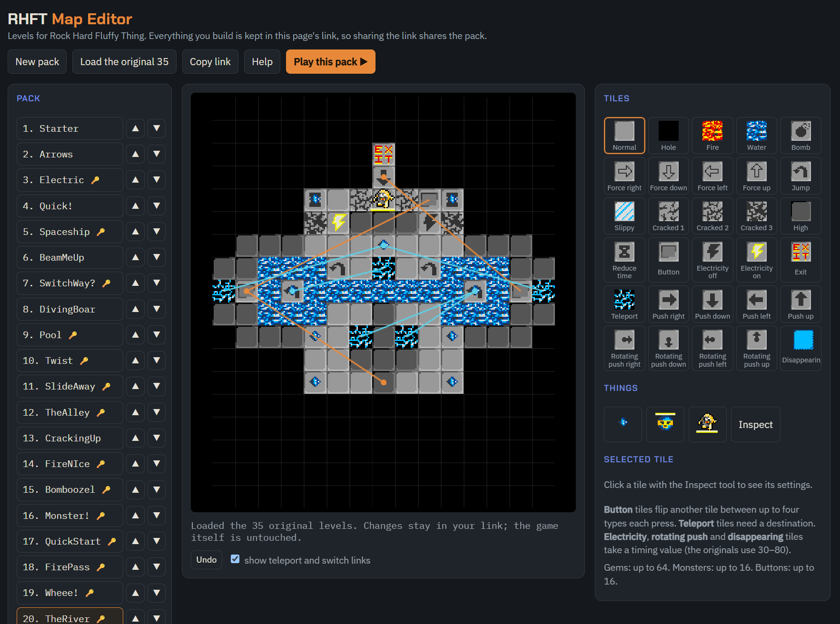Select the Disappearing tile

coord(800,348)
